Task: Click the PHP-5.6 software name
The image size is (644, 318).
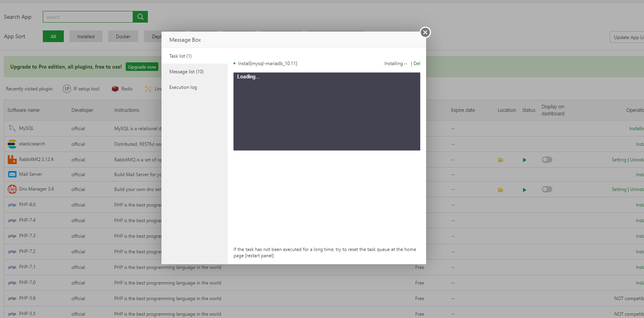Action: (x=27, y=298)
